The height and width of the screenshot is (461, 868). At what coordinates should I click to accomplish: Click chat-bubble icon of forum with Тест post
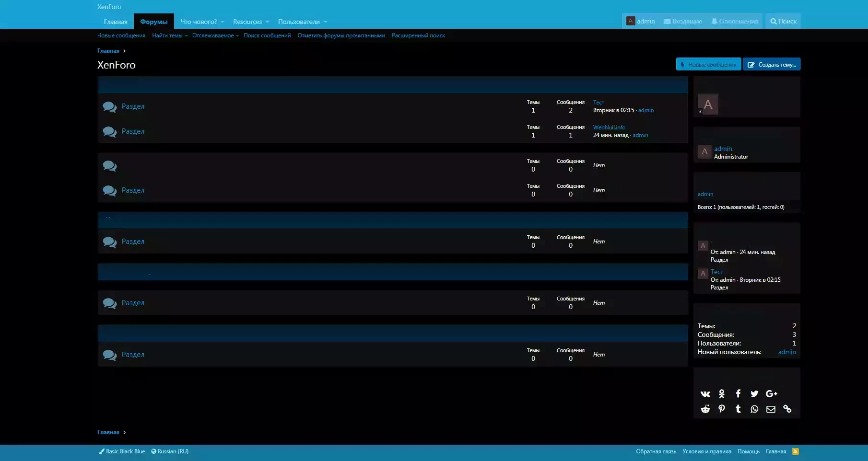pos(110,107)
